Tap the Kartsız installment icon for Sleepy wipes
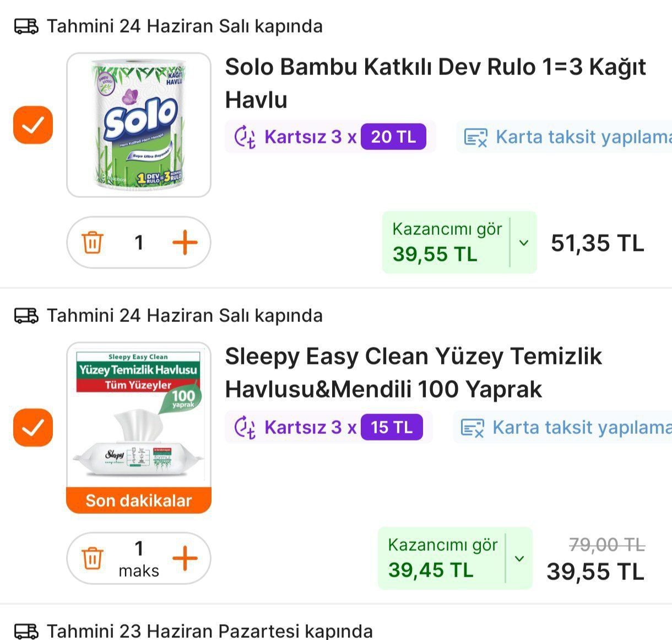Screen dimensions: 672x640 (x=245, y=428)
